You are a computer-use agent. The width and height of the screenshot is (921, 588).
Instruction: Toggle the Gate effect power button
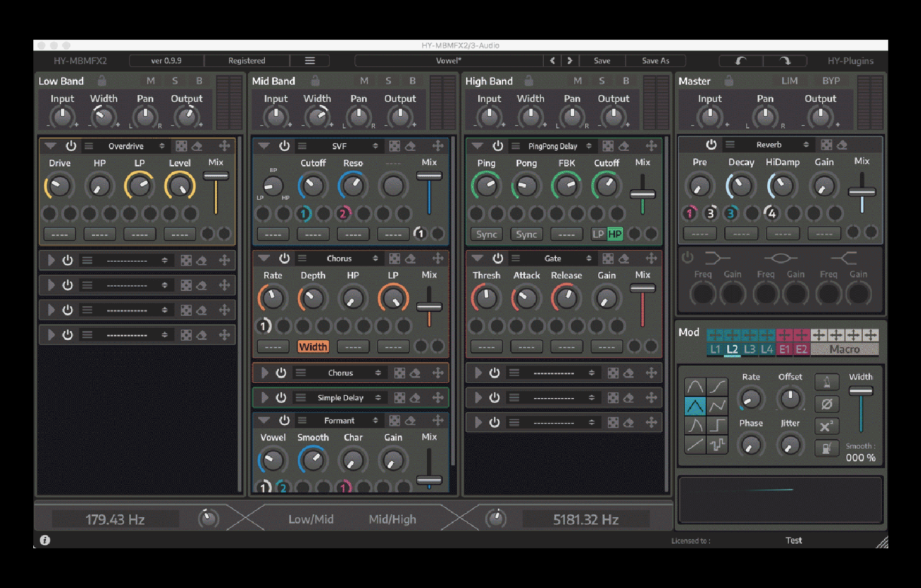[x=497, y=259]
